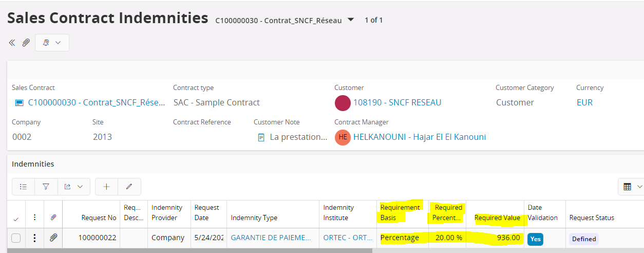The width and height of the screenshot is (644, 253).
Task: Add a new indemnity with plus icon
Action: coord(106,187)
